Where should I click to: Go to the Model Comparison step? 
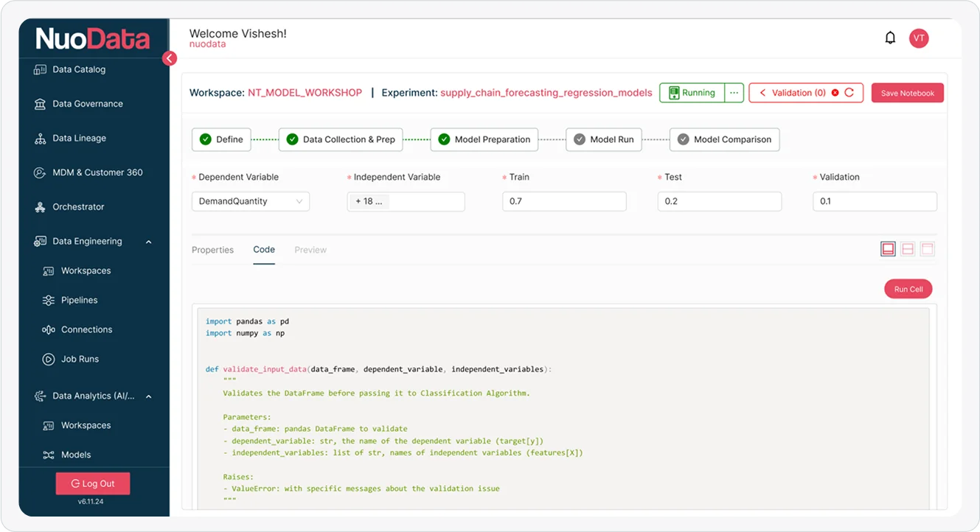[x=724, y=139]
